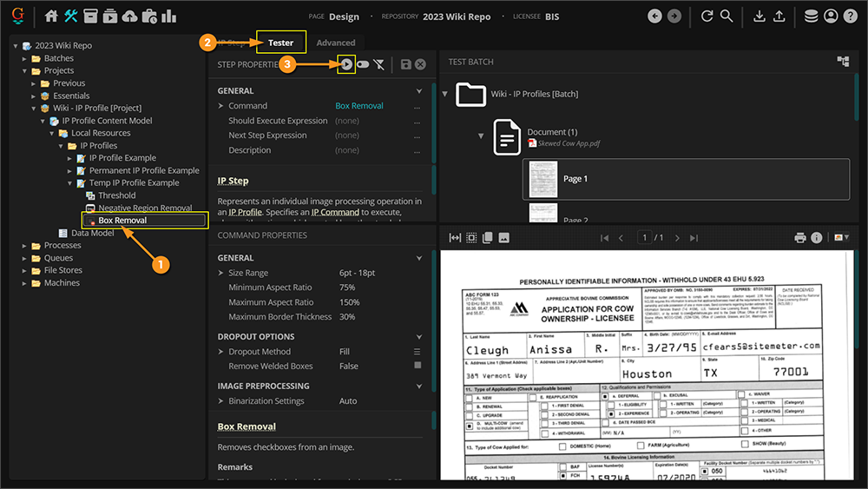Collapse the Image Preprocessing section

click(419, 386)
